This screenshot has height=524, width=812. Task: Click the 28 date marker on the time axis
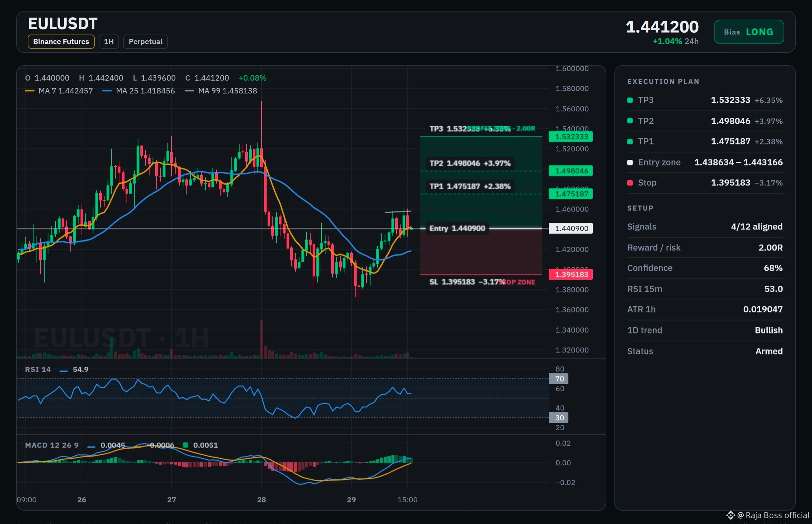click(x=261, y=500)
